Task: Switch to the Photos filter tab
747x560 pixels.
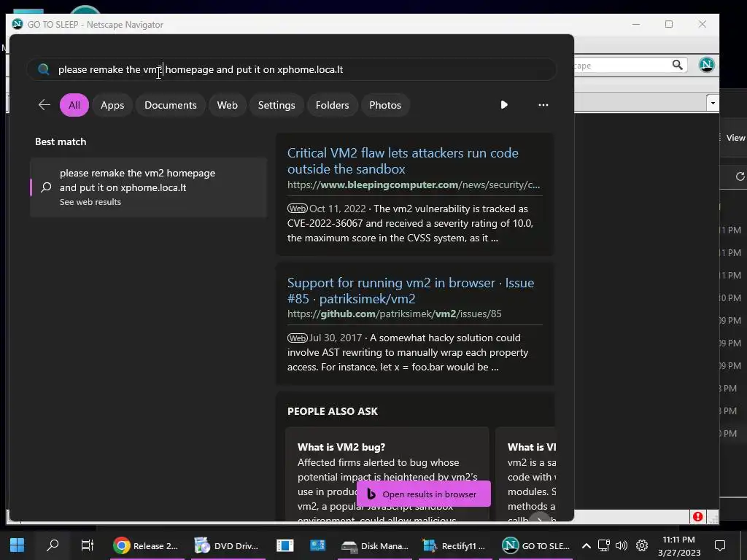Action: (385, 105)
